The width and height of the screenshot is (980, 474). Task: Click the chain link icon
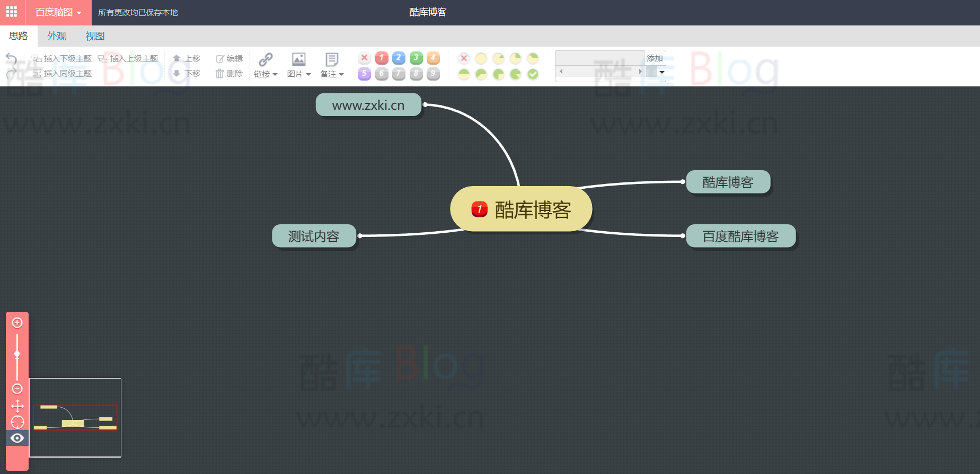point(266,59)
